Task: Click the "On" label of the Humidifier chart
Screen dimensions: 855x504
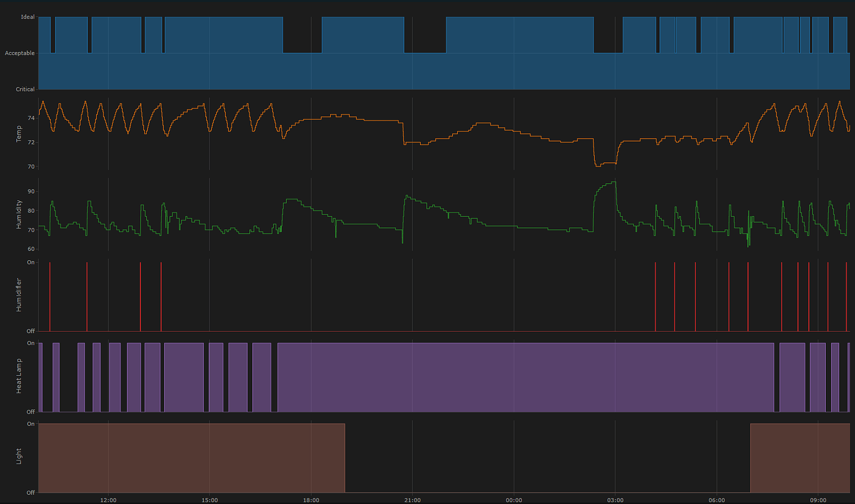Action: click(x=31, y=263)
